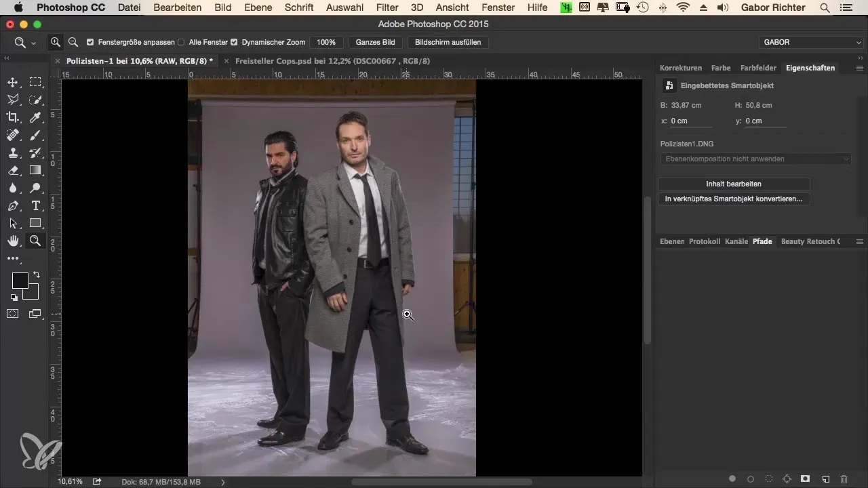This screenshot has height=488, width=868.
Task: Open the Datei menu
Action: tap(129, 7)
